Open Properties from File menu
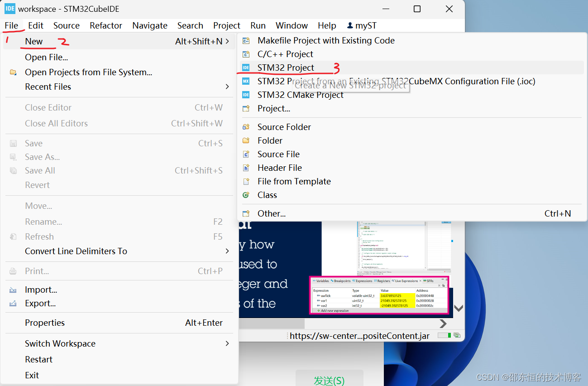This screenshot has height=386, width=588. [120, 323]
